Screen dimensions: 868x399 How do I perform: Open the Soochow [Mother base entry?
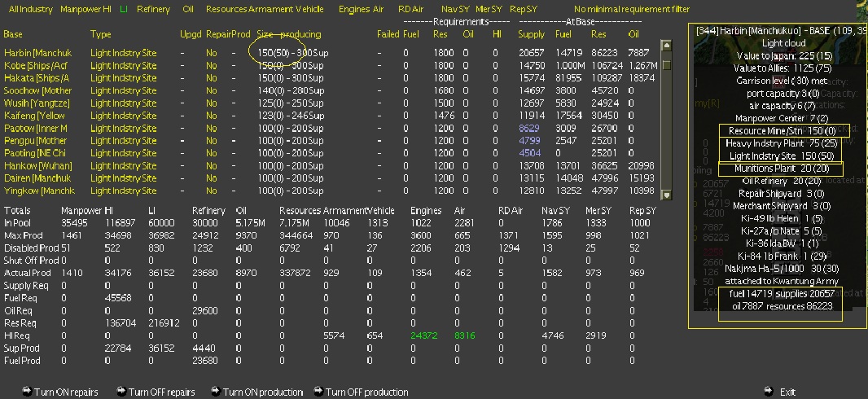click(37, 90)
